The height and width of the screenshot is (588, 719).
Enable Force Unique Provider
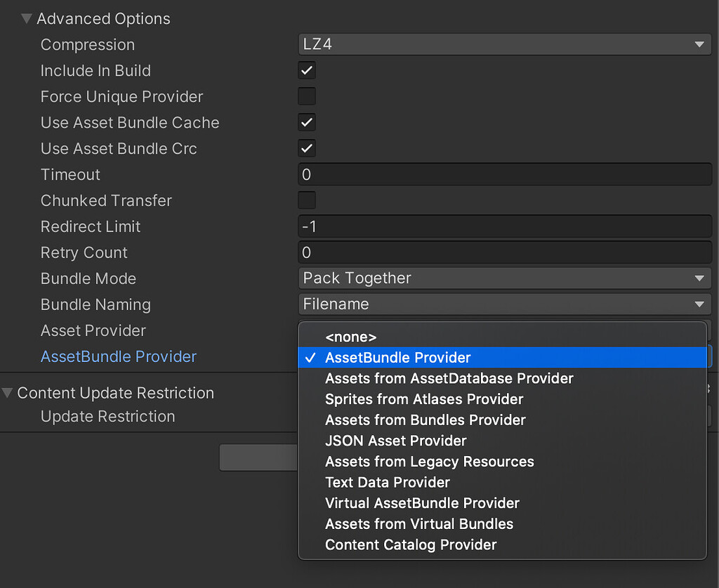click(306, 96)
